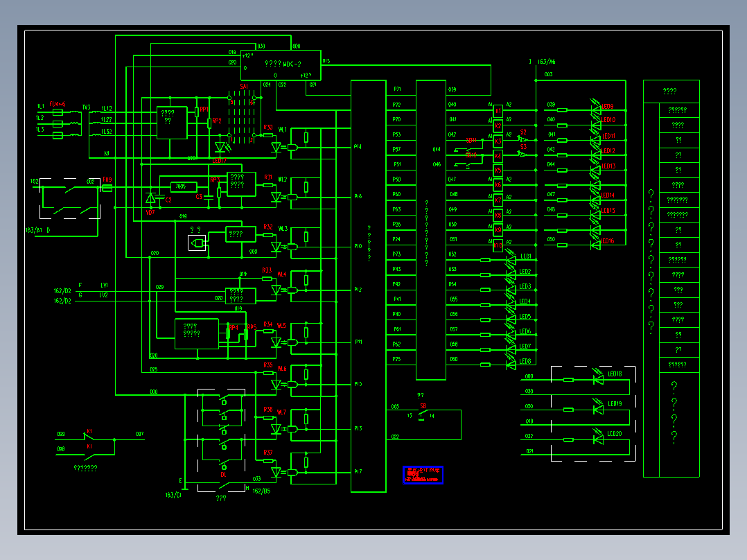747x560 pixels.
Task: Click the SQ11 limit switch label
Action: tap(471, 141)
